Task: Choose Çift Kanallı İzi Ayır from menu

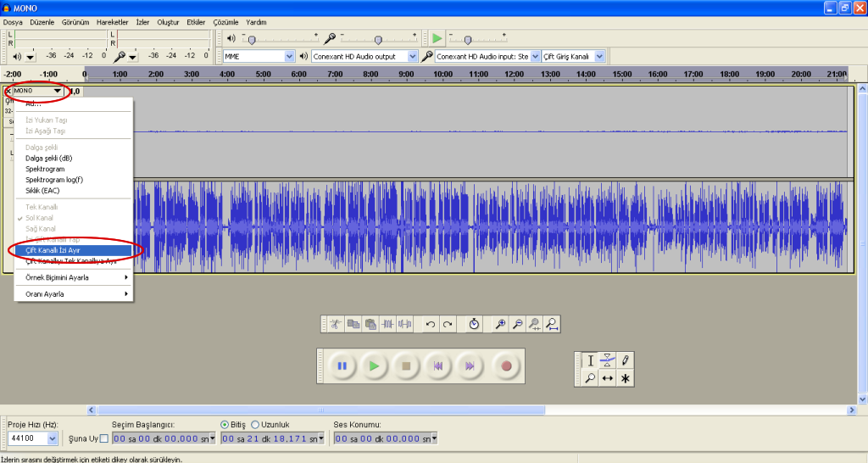Action: click(74, 250)
